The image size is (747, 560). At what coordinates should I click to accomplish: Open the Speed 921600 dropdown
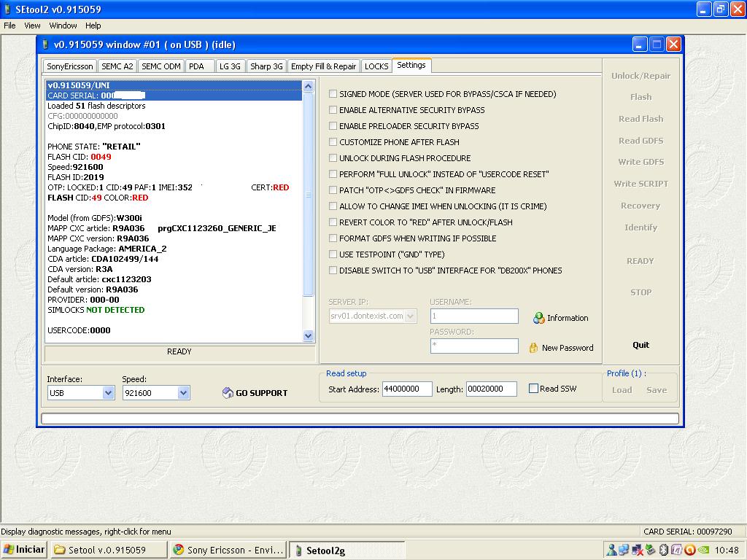click(183, 393)
